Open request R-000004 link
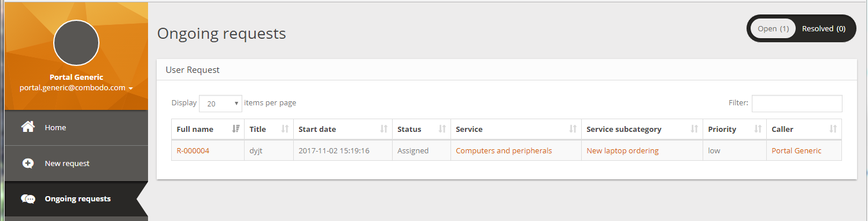 tap(193, 150)
